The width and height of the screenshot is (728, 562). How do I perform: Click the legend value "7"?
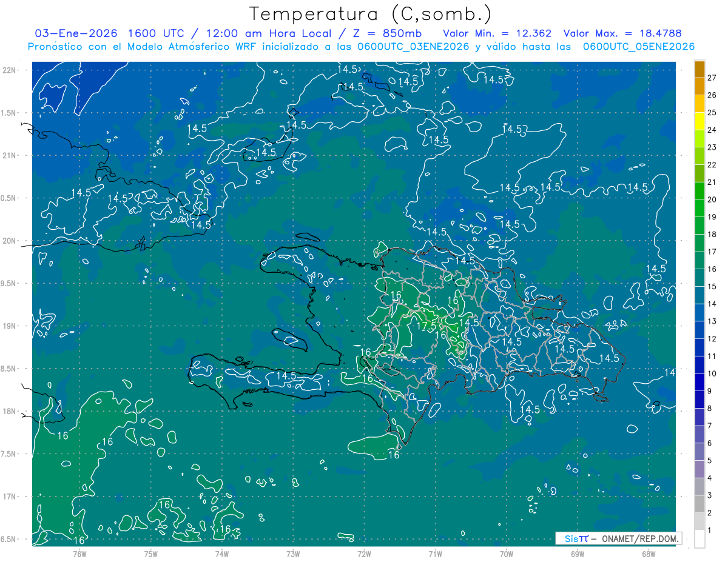710,426
